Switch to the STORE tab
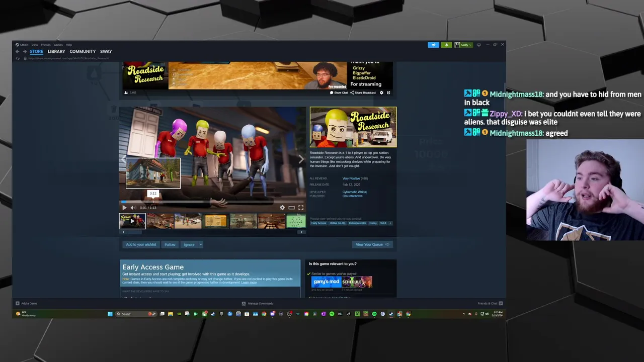Image resolution: width=644 pixels, height=362 pixels. click(36, 51)
